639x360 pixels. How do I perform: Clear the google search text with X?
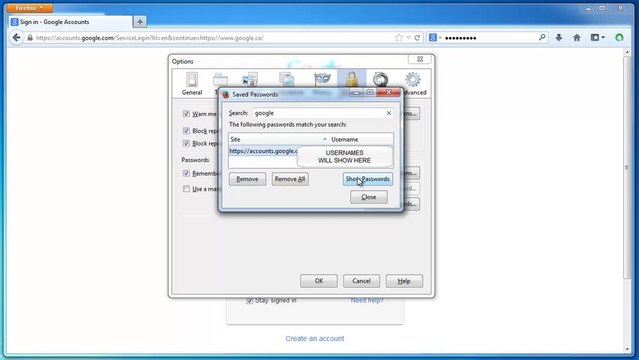(389, 113)
